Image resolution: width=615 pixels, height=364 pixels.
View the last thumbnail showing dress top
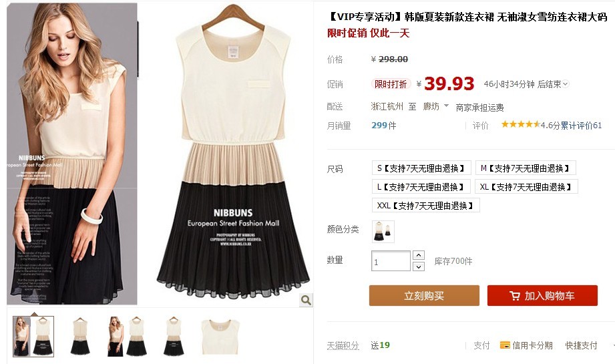[x=220, y=337]
